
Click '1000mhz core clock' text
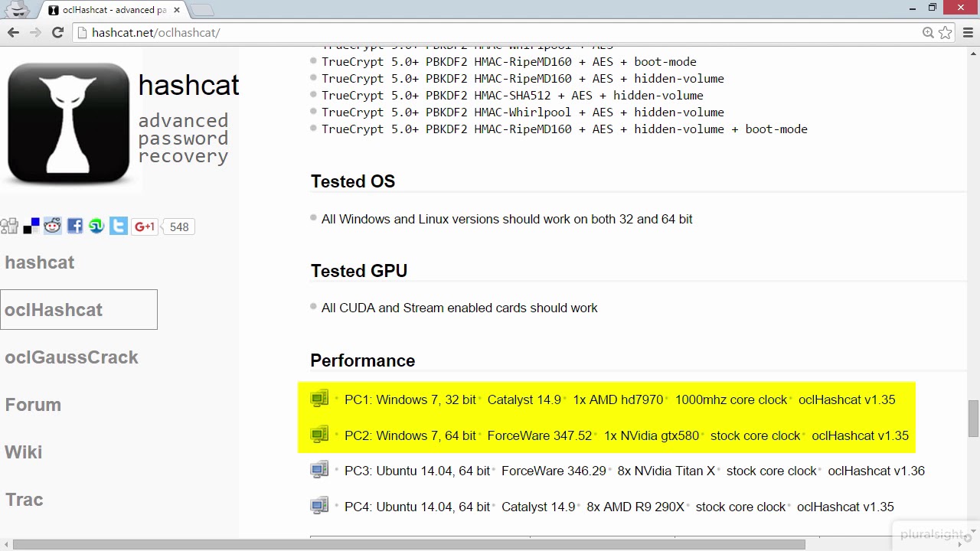click(731, 399)
